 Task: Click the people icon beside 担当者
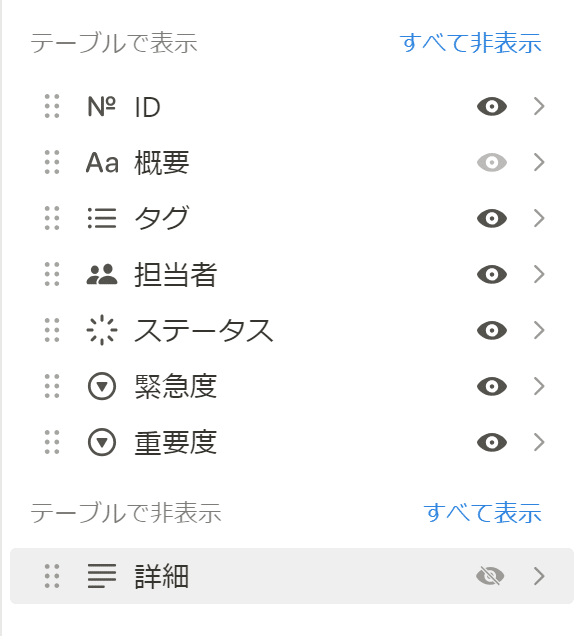point(102,274)
